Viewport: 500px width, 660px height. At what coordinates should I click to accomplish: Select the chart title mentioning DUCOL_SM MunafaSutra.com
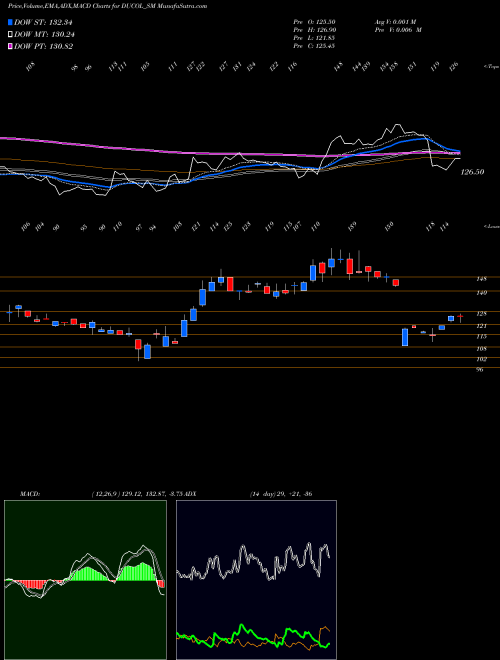click(x=107, y=6)
